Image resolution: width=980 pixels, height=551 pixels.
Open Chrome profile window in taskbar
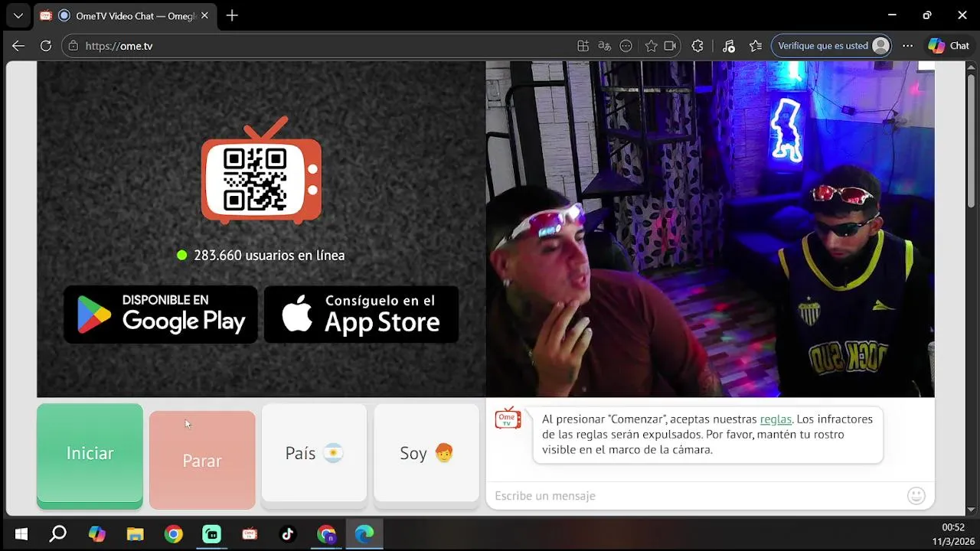pyautogui.click(x=327, y=534)
